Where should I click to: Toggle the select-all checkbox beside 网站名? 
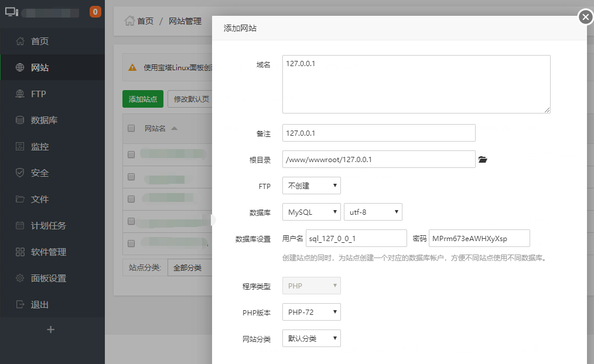[x=131, y=129]
